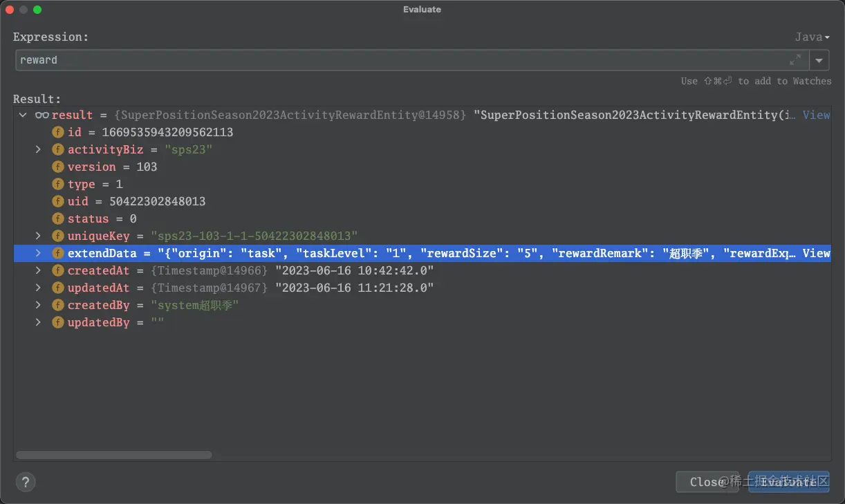Select the type = 1 row
This screenshot has height=504, width=845.
click(422, 184)
